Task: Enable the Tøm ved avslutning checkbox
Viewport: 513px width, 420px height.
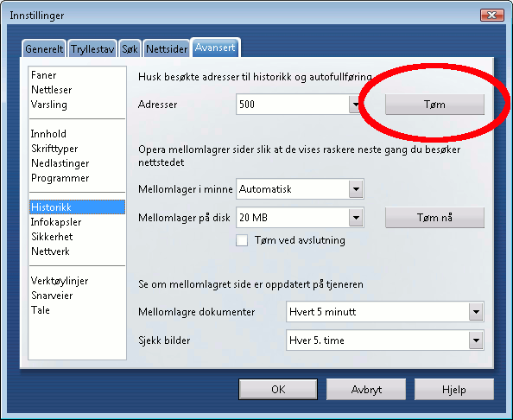Action: tap(242, 240)
